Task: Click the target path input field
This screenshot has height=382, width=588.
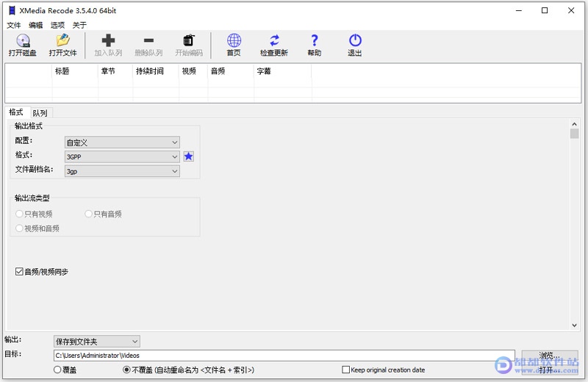Action: [x=284, y=356]
